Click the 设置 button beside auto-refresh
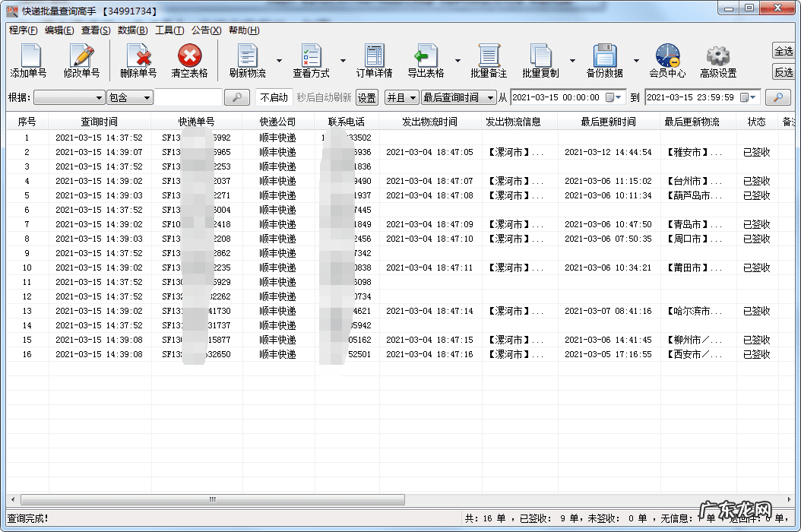The image size is (801, 532). click(x=367, y=98)
